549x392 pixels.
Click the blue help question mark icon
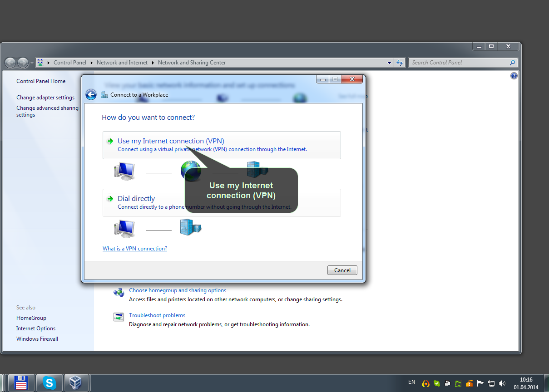[514, 76]
